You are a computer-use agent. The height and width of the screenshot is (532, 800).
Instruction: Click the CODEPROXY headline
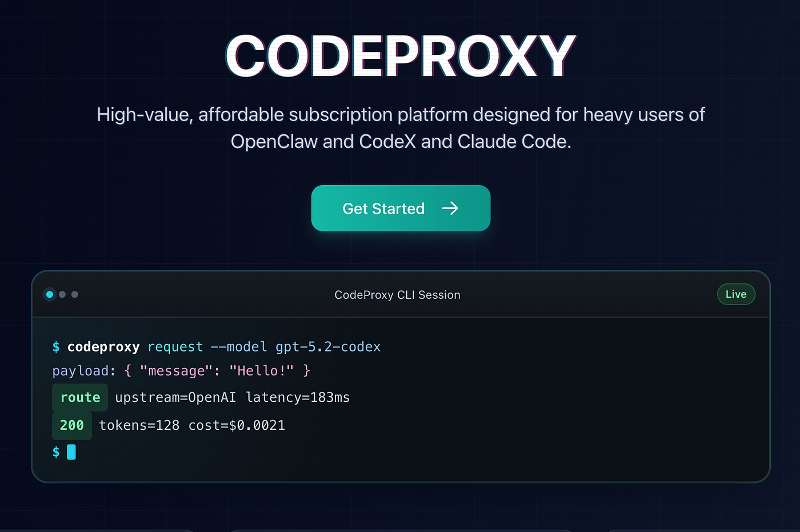click(x=401, y=56)
